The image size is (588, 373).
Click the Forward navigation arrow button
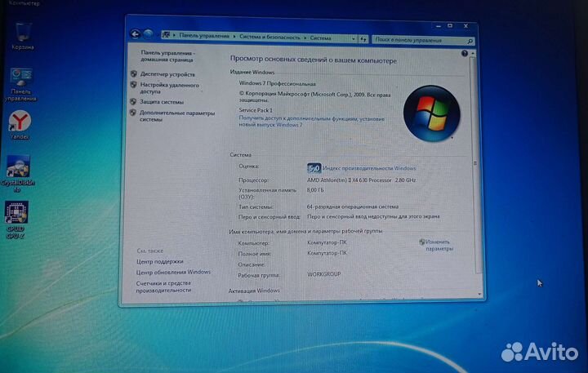click(x=149, y=34)
